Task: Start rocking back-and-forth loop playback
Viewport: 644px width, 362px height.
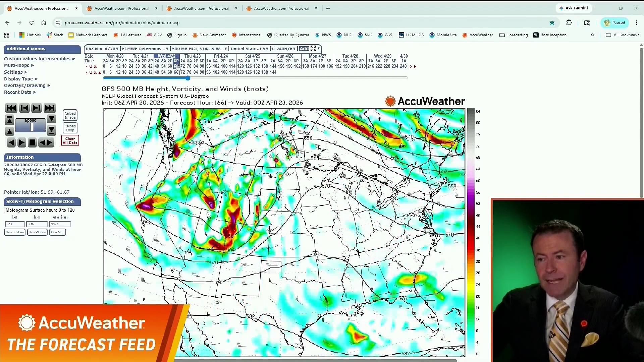Action: click(46, 143)
